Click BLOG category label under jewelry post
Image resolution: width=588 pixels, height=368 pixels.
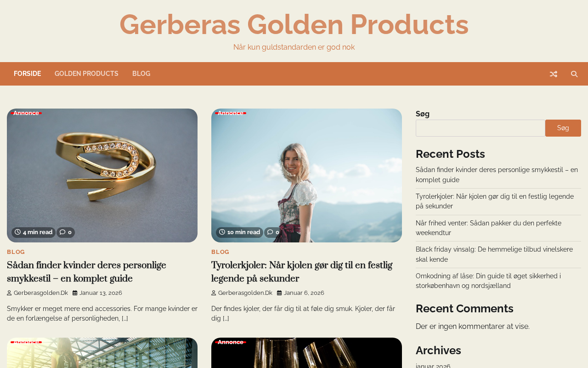tap(16, 252)
